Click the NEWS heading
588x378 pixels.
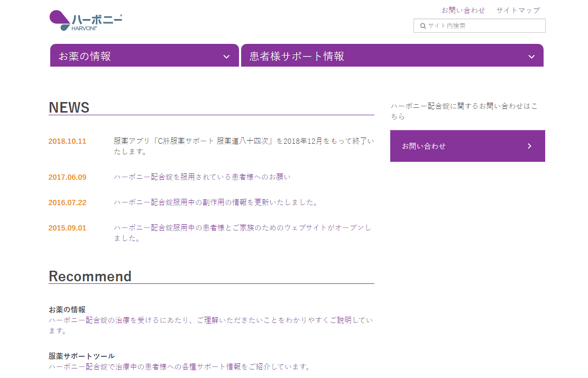(69, 108)
